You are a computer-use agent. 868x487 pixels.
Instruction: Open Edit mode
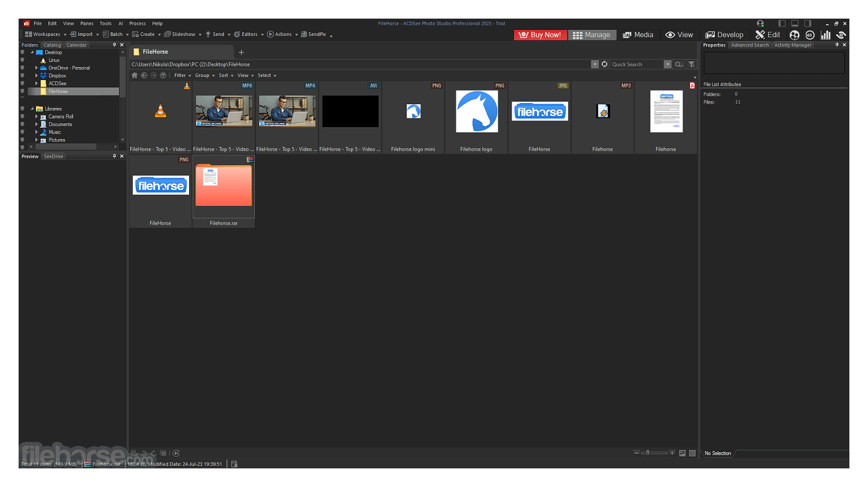click(x=768, y=35)
